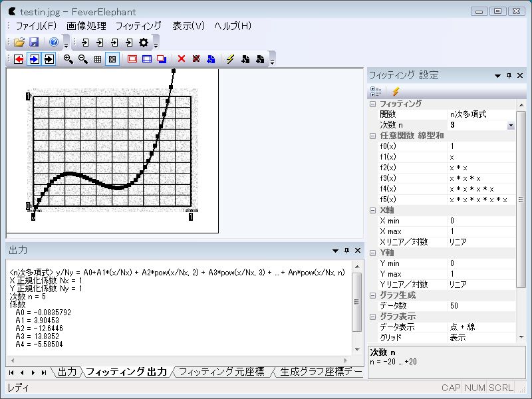
Task: Open the 次数 n dropdown arrow
Action: 511,125
